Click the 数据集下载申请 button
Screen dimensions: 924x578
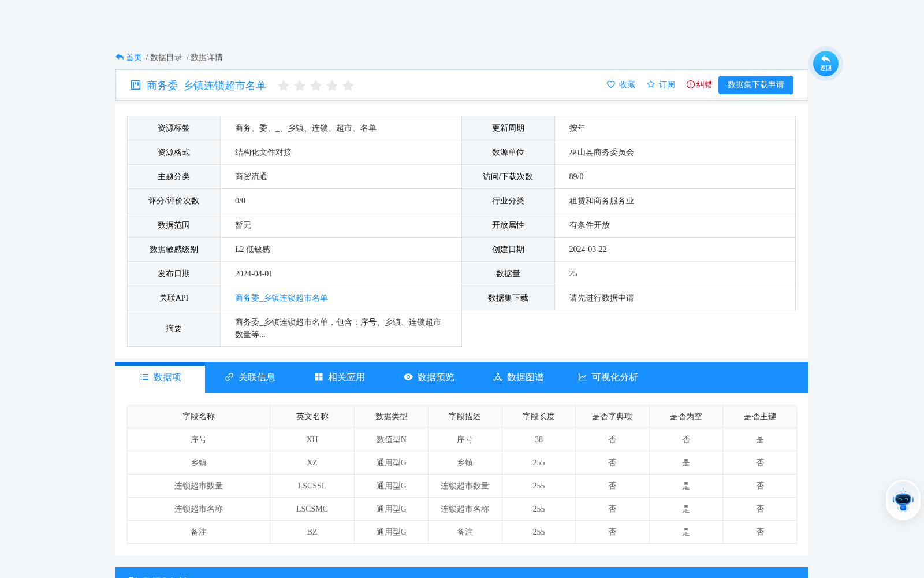(756, 85)
